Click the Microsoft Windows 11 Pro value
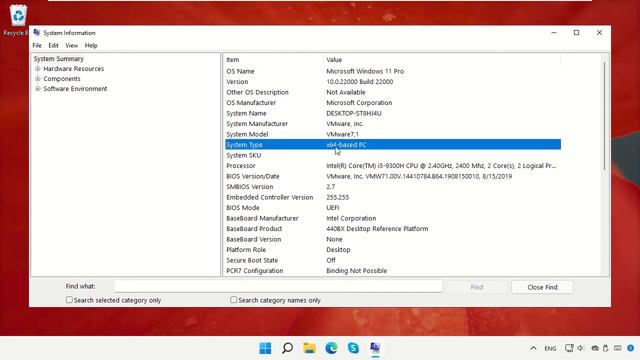Image resolution: width=640 pixels, height=360 pixels. pos(365,71)
